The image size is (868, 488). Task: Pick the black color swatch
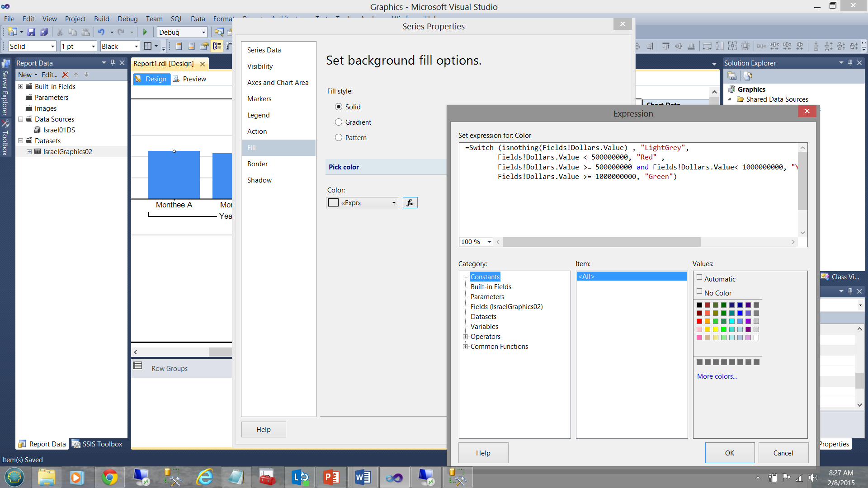(699, 305)
